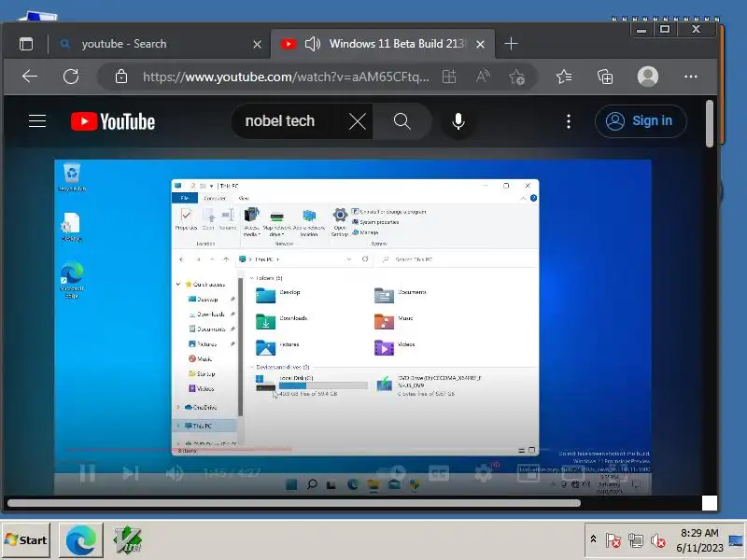This screenshot has width=747, height=560.
Task: Click the vertical page scrollbar
Action: [710, 124]
